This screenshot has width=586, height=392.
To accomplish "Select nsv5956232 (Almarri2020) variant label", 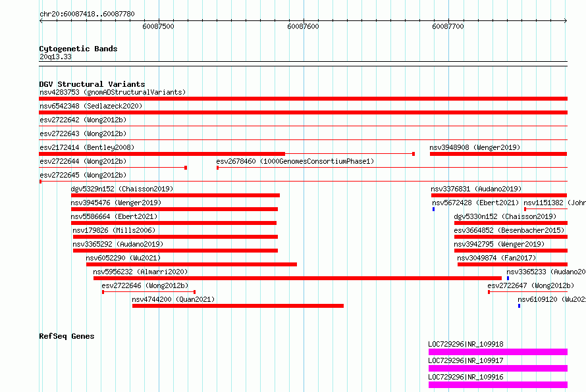I will pos(140,272).
